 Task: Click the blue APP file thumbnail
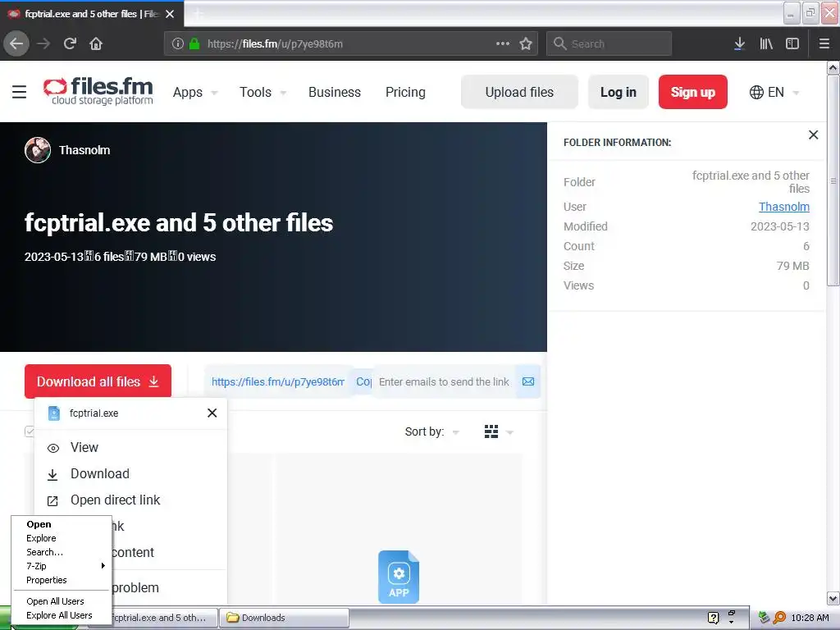(x=399, y=577)
